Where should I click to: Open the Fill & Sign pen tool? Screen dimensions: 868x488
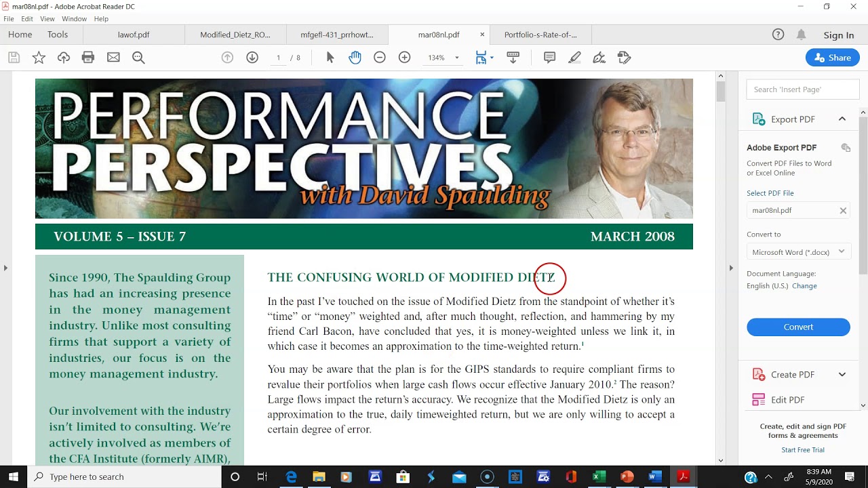point(599,58)
